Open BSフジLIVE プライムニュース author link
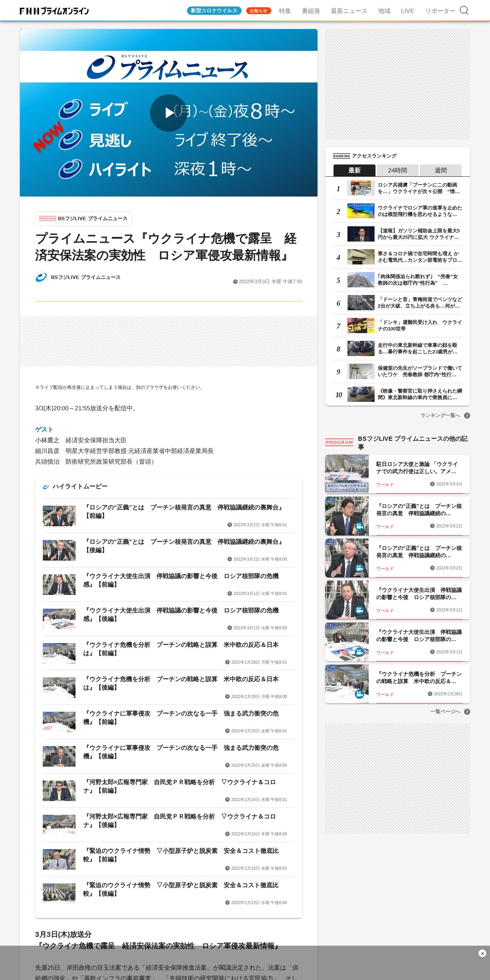The width and height of the screenshot is (490, 980). pos(85,277)
